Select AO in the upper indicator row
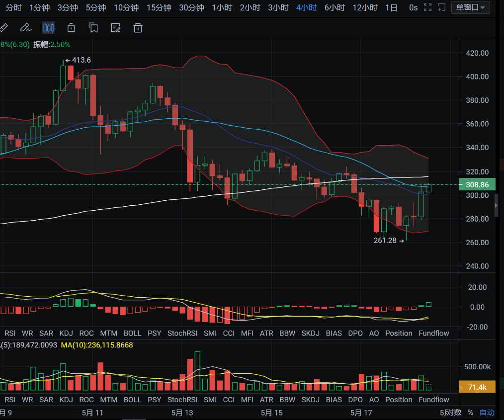The width and height of the screenshot is (504, 420). click(x=374, y=333)
